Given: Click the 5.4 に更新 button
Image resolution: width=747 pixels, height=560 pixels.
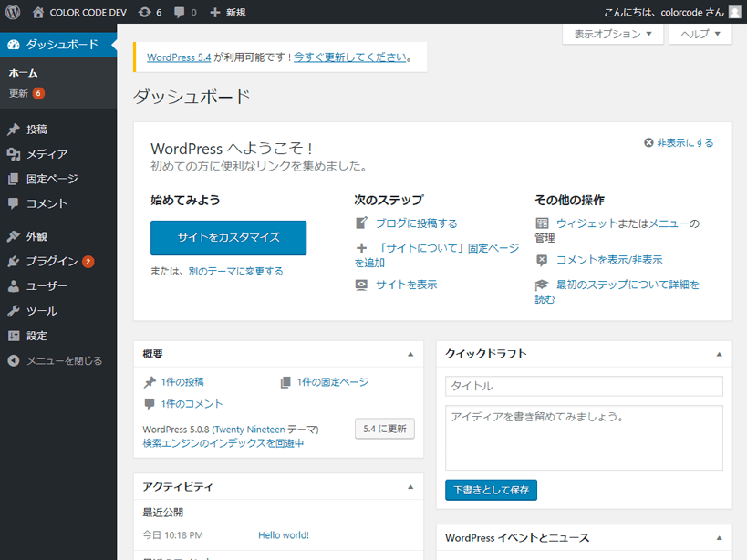Looking at the screenshot, I should point(385,429).
